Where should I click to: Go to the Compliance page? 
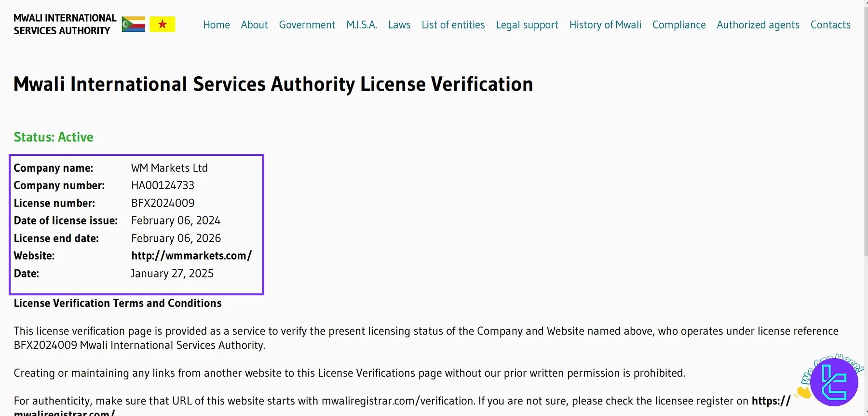click(x=678, y=25)
